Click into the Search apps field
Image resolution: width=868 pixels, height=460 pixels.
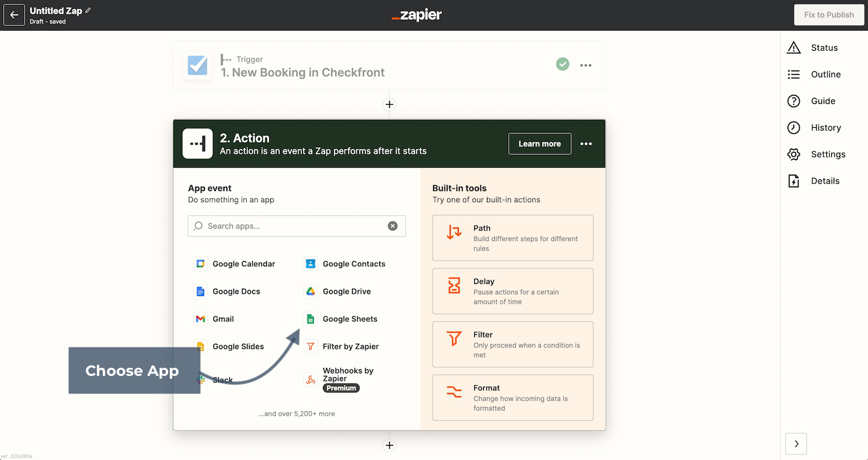coord(296,226)
